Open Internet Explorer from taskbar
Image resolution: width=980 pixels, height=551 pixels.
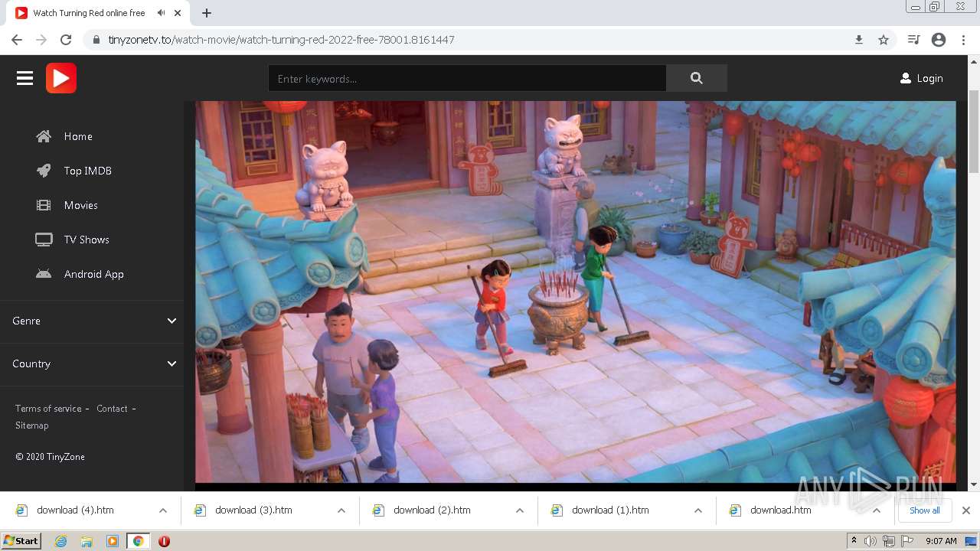pyautogui.click(x=61, y=541)
